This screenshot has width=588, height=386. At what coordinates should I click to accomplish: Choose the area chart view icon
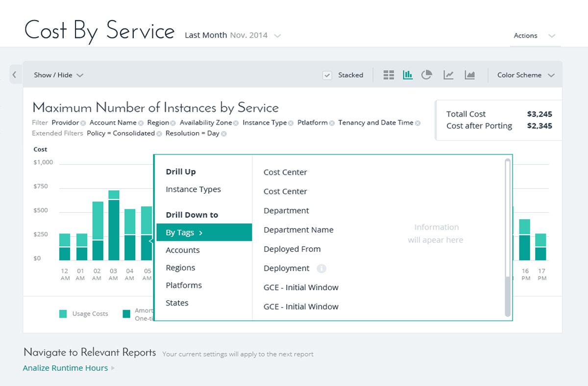(x=470, y=75)
